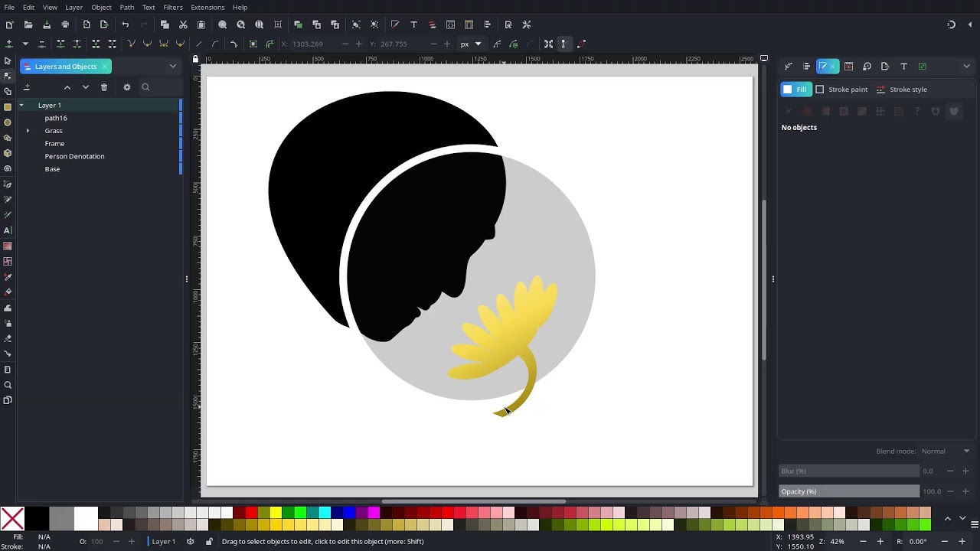Open the snapping options dropdown arrow

[x=970, y=24]
